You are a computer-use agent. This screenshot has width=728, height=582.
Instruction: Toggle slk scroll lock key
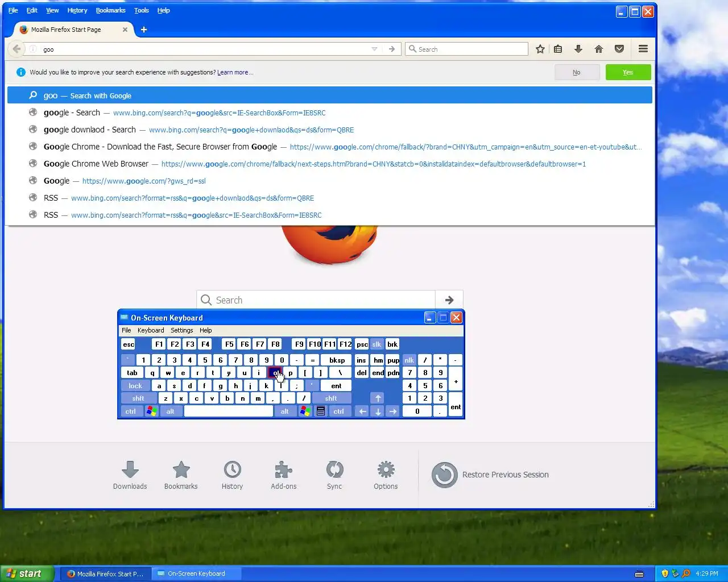[x=377, y=344]
